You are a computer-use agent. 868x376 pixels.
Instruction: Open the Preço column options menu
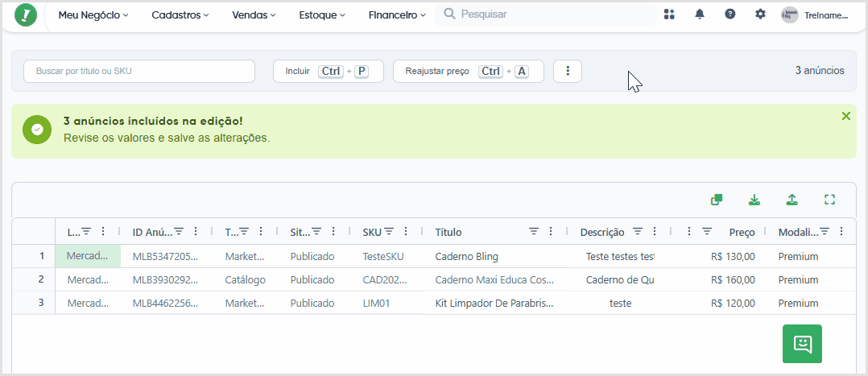pos(689,231)
